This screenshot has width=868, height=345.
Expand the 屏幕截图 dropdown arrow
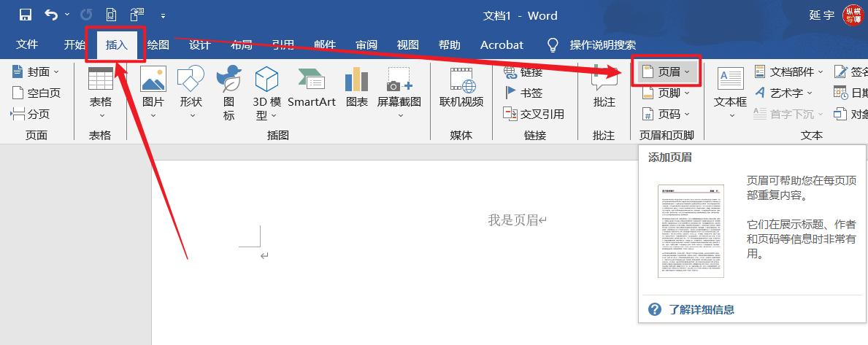[x=401, y=115]
